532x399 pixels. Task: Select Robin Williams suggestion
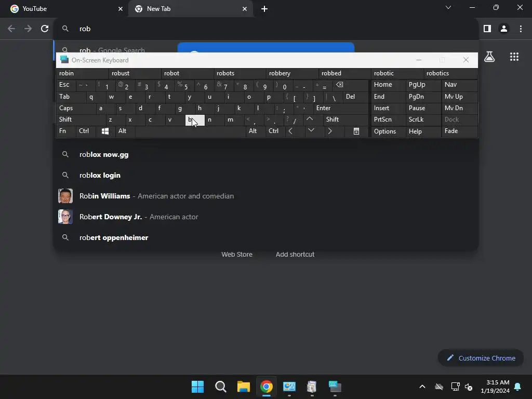(265, 196)
